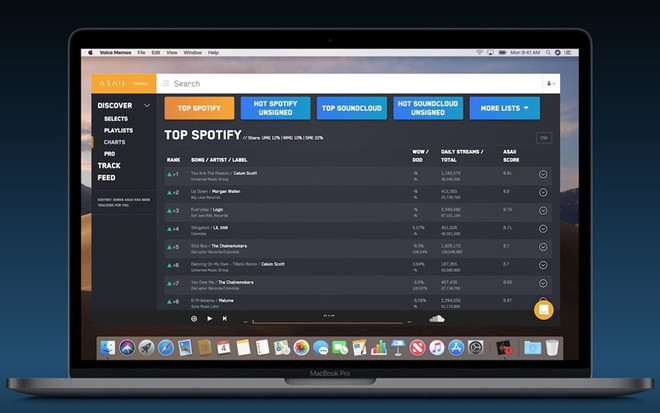Open Safari from the Dock

click(x=166, y=348)
